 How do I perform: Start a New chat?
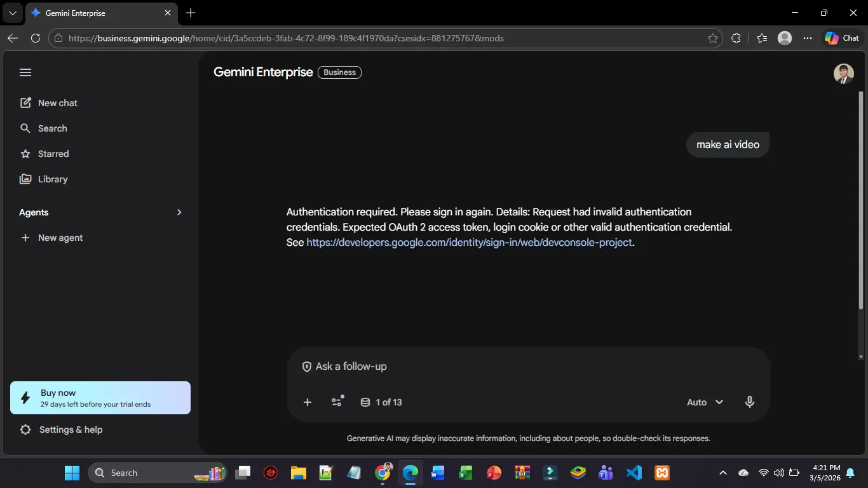[49, 103]
